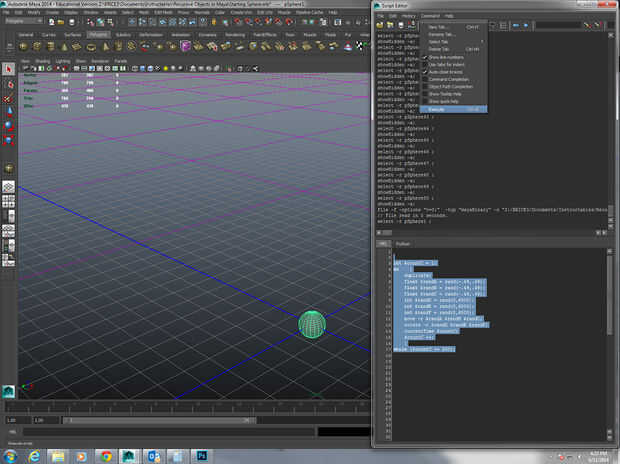This screenshot has height=464, width=620.
Task: Click the Paint Selection tool
Action: click(8, 97)
